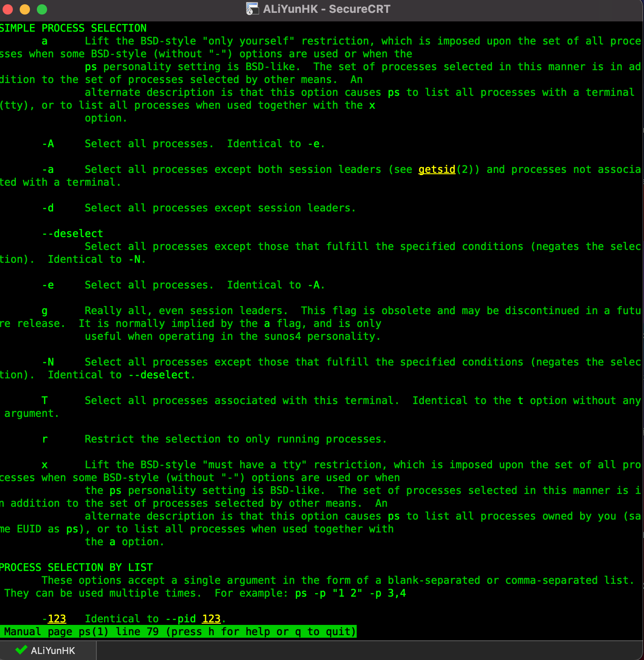This screenshot has height=660, width=644.
Task: Minimize window with the yellow button
Action: click(25, 9)
